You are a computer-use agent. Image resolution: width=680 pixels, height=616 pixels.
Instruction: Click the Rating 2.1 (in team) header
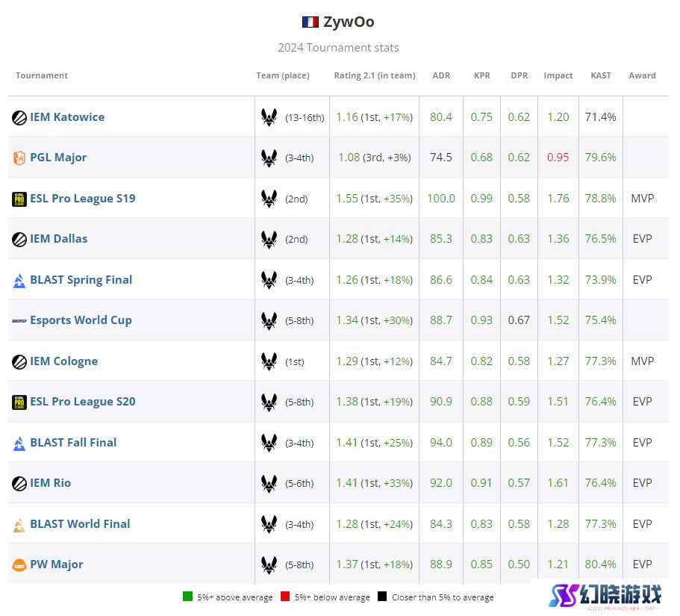tap(375, 75)
